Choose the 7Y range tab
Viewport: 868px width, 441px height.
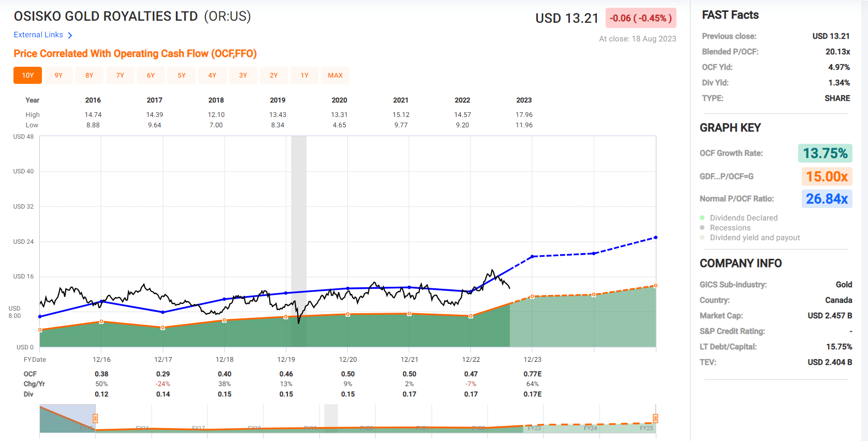(120, 75)
